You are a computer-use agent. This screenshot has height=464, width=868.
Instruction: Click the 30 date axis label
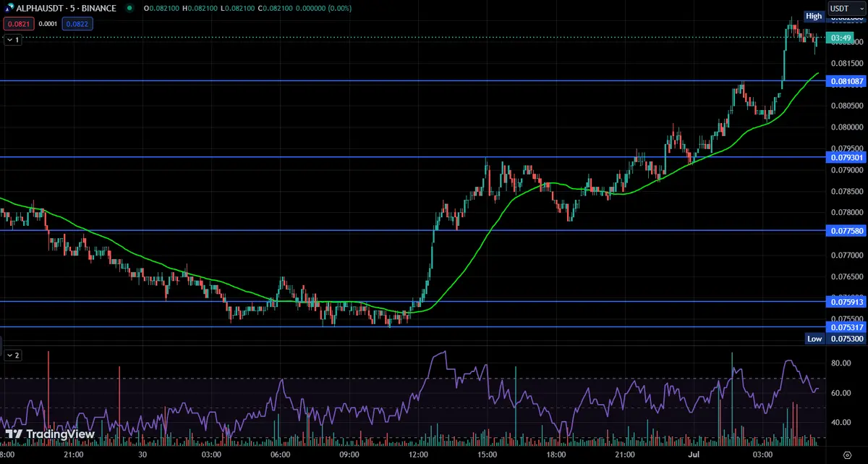pos(142,455)
